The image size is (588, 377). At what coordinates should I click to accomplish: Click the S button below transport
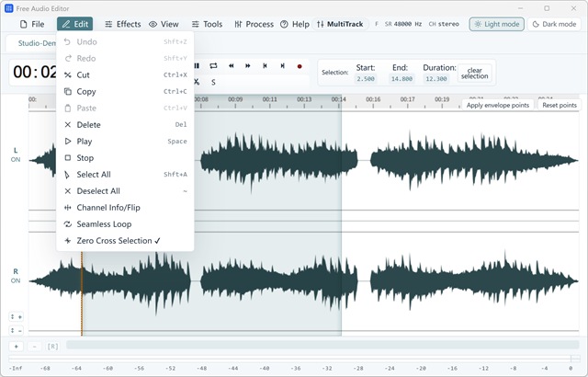click(213, 82)
